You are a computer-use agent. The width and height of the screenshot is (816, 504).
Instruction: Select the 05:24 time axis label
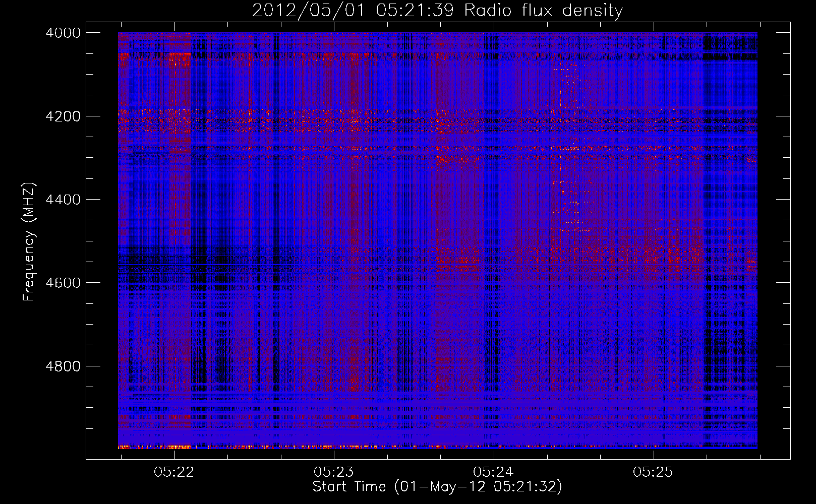[x=493, y=472]
